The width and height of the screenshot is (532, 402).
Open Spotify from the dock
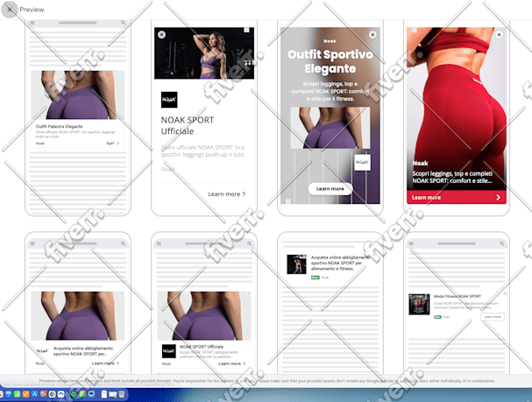point(74,394)
